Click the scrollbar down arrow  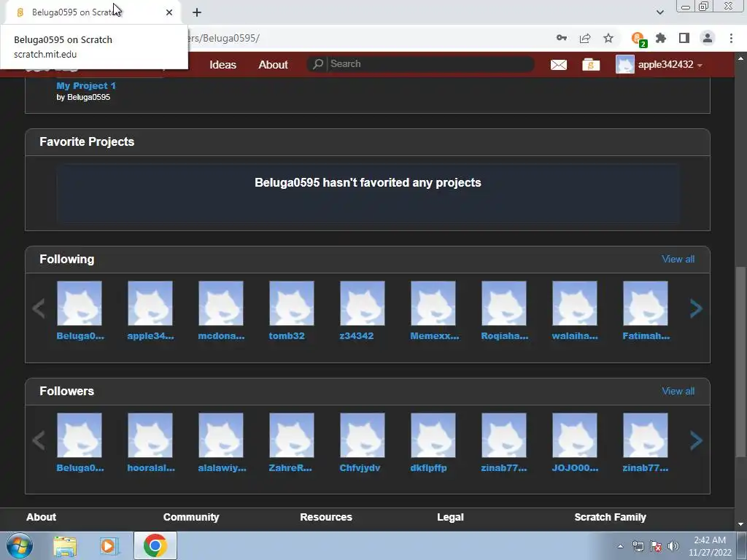[x=740, y=524]
